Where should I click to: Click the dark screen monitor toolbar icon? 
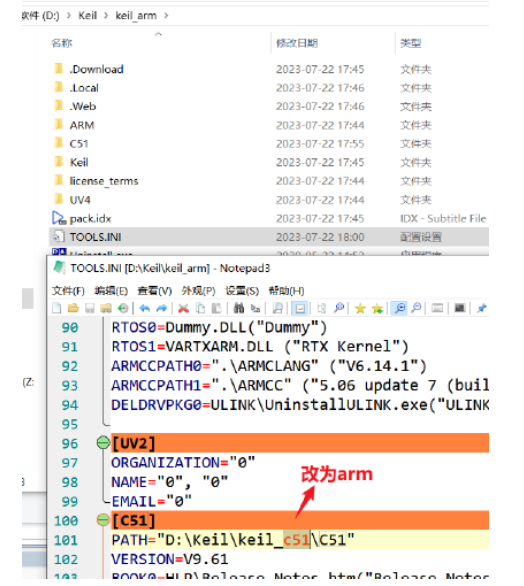(x=459, y=308)
